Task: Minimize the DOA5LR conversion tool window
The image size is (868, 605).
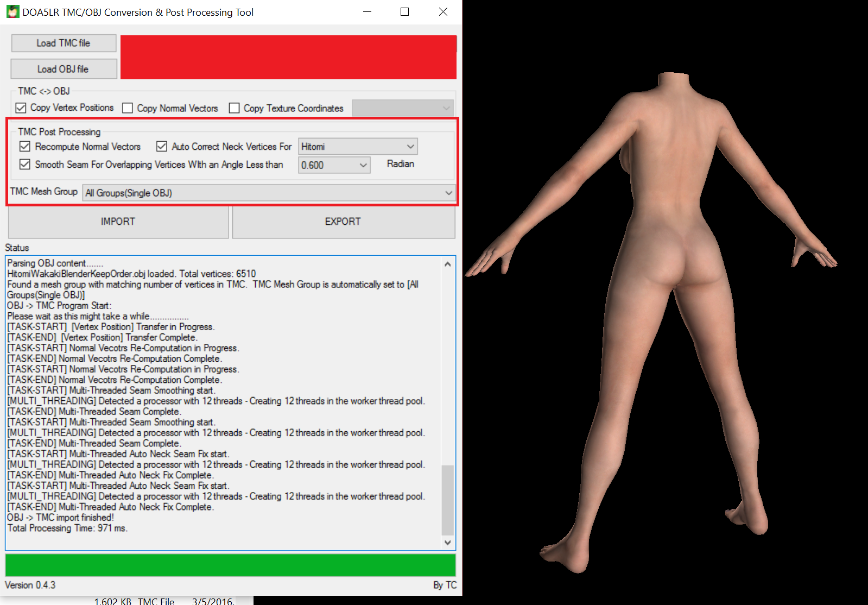Action: pos(368,12)
